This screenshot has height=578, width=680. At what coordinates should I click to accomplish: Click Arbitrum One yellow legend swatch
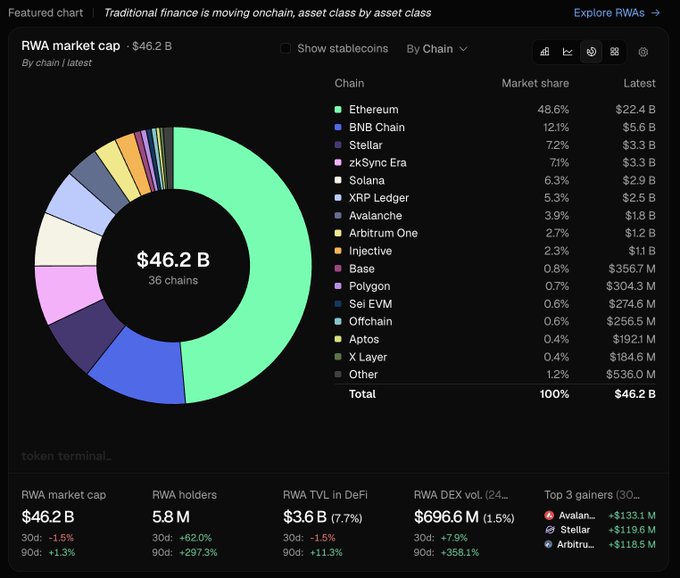tap(338, 233)
